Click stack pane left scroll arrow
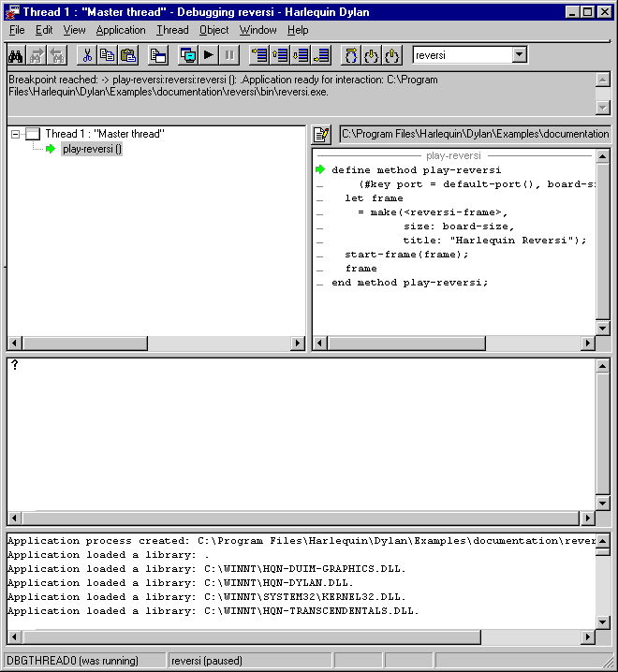This screenshot has width=618, height=672. 15,343
